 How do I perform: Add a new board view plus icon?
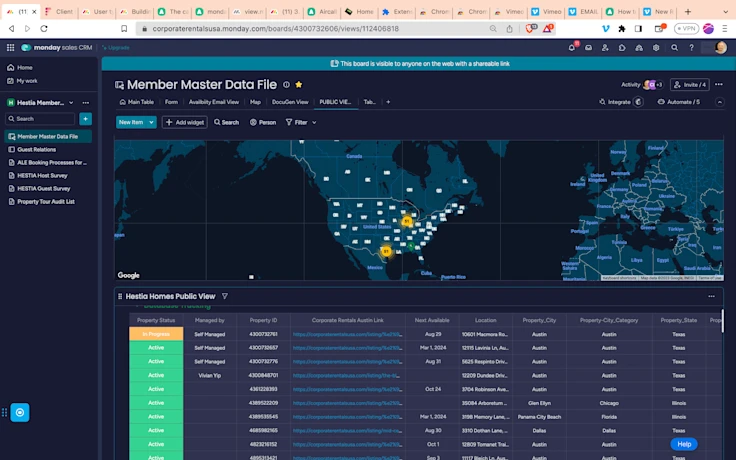[388, 102]
